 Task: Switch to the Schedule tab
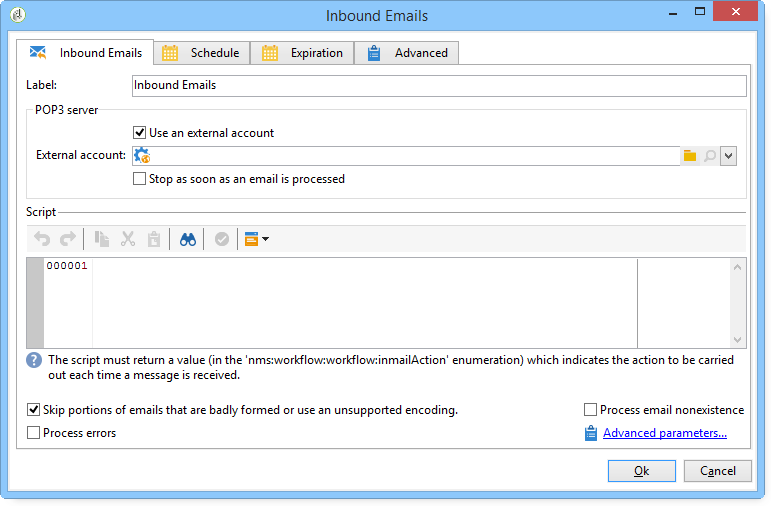[202, 53]
